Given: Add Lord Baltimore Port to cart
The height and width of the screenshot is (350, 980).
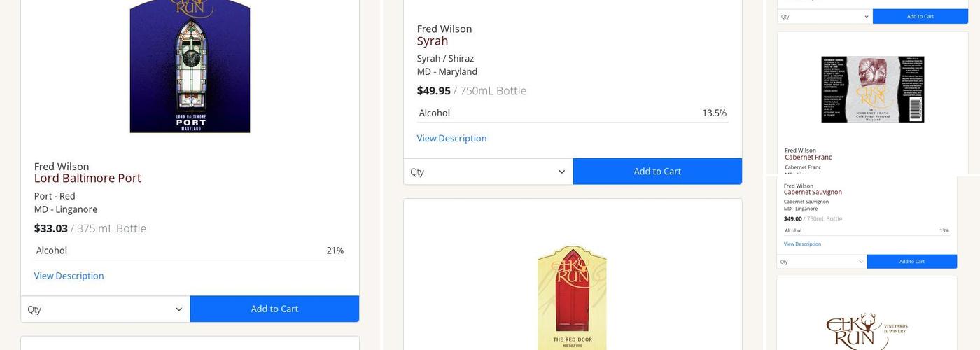Looking at the screenshot, I should pos(274,309).
